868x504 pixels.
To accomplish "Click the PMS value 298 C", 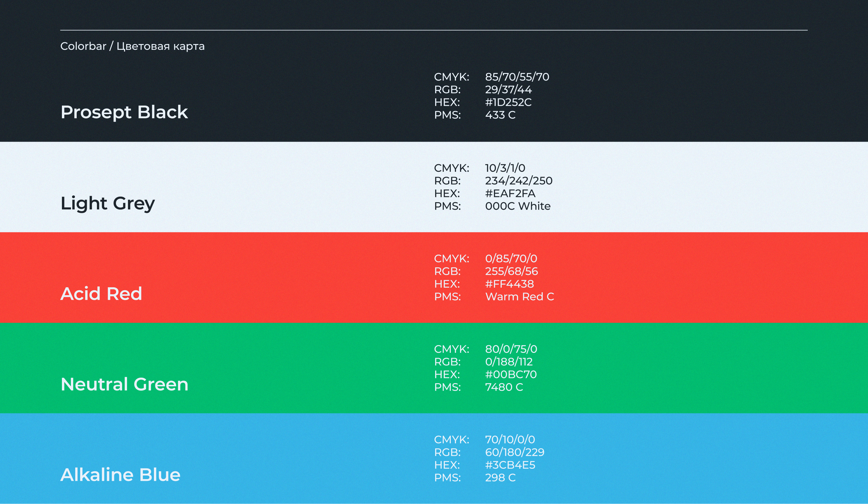I will pyautogui.click(x=500, y=478).
